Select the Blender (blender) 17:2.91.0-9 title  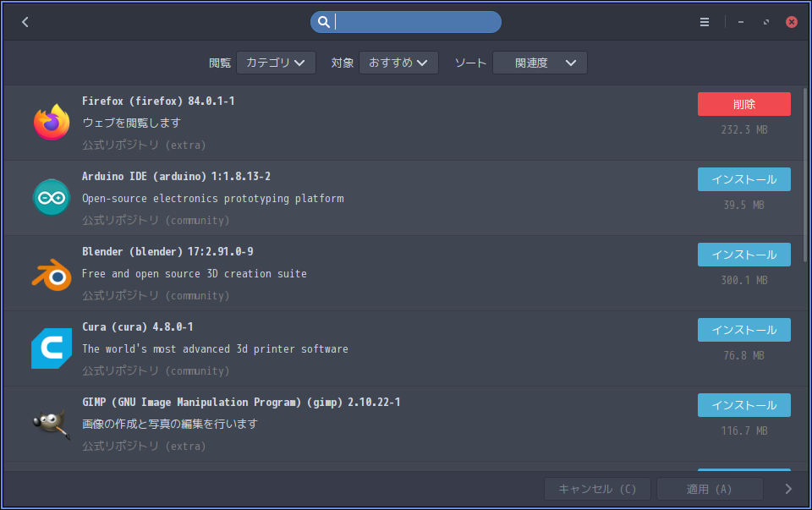[x=167, y=252]
